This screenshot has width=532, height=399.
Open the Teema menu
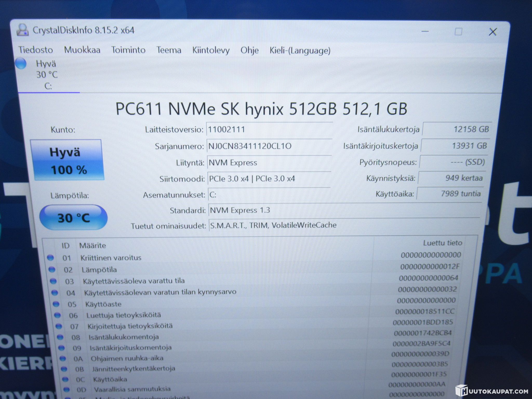pyautogui.click(x=169, y=50)
